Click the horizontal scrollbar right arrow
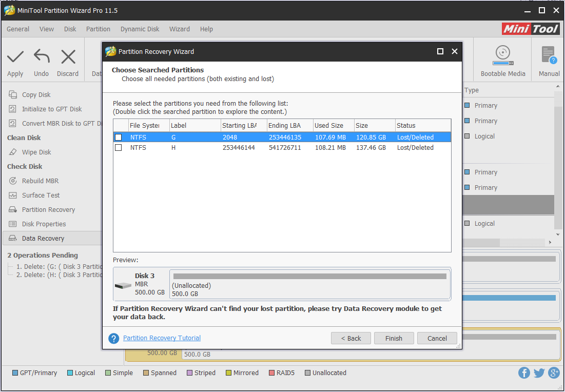This screenshot has height=392, width=565. 550,243
